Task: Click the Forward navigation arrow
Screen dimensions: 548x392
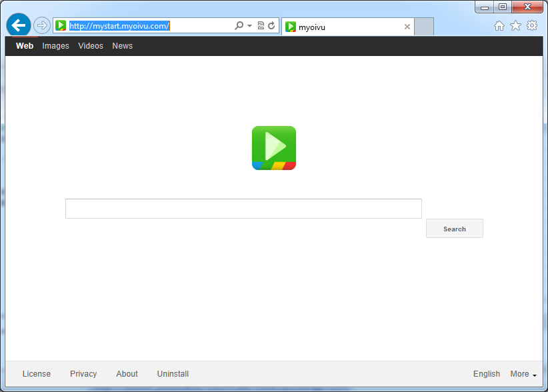Action: point(42,25)
